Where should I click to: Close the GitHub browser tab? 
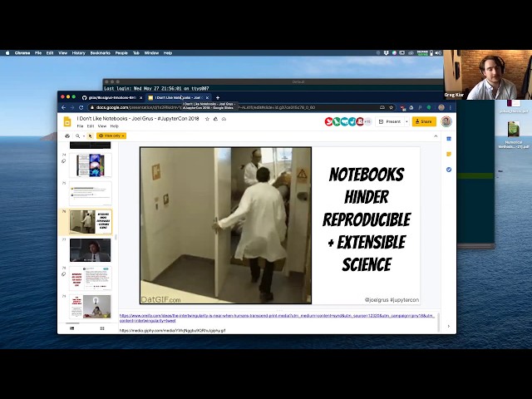(140, 98)
